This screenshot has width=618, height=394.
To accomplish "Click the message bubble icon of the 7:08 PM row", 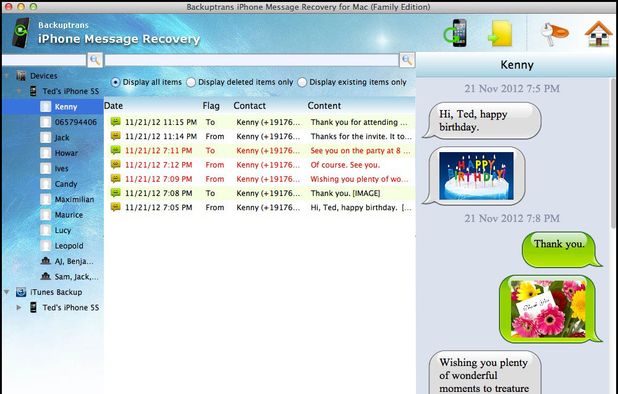I will pos(115,193).
